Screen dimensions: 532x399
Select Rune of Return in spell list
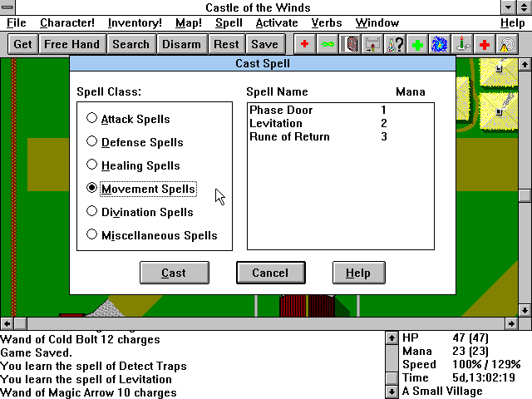340,136
